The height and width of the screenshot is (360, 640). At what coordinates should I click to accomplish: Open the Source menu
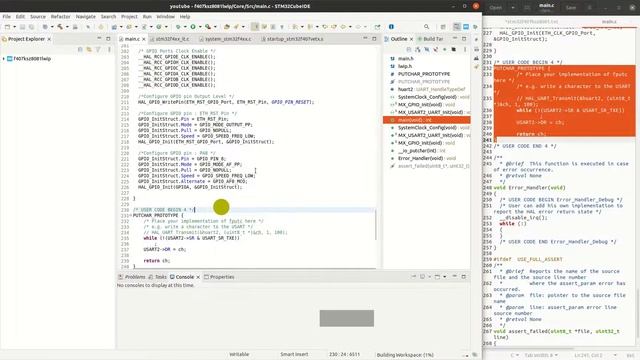point(38,17)
